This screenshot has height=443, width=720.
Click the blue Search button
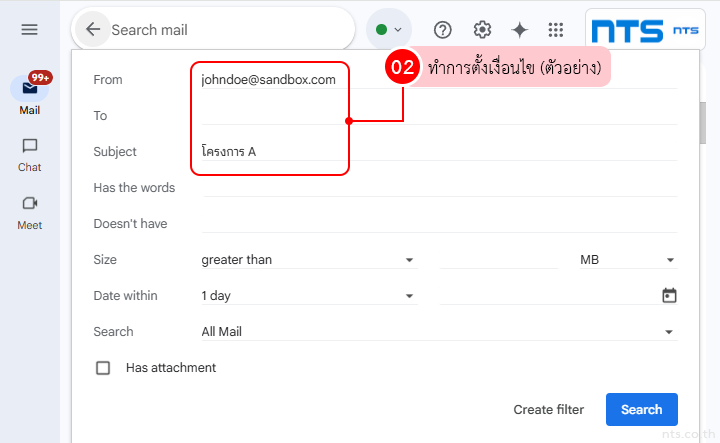(641, 409)
